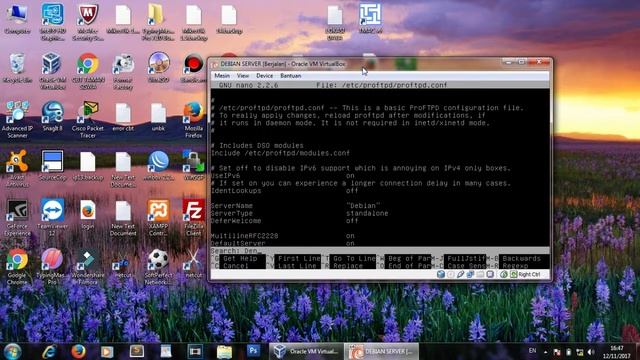Viewport: 640px width, 360px height.
Task: Select the Wondershare Filmora shortcut
Action: pyautogui.click(x=88, y=266)
